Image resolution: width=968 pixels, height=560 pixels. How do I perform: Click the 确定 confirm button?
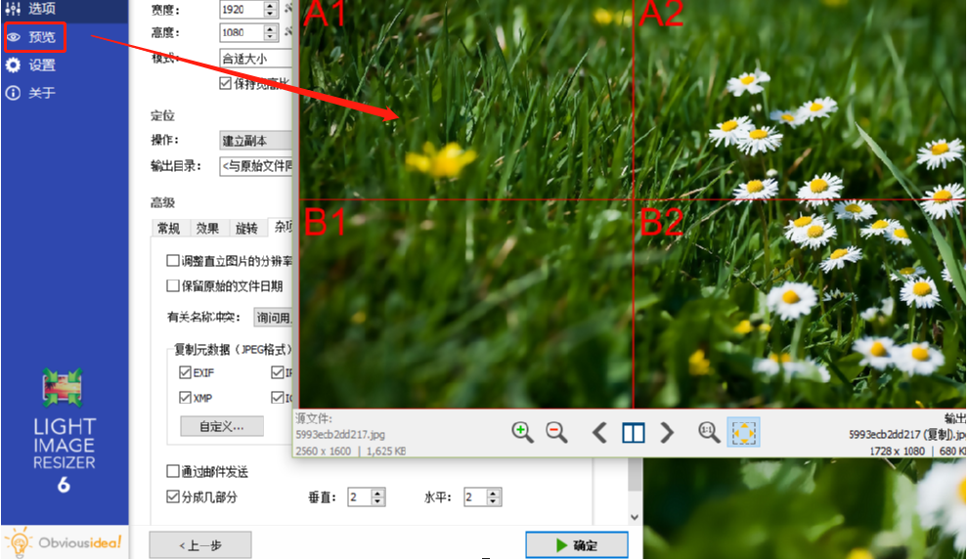click(577, 545)
